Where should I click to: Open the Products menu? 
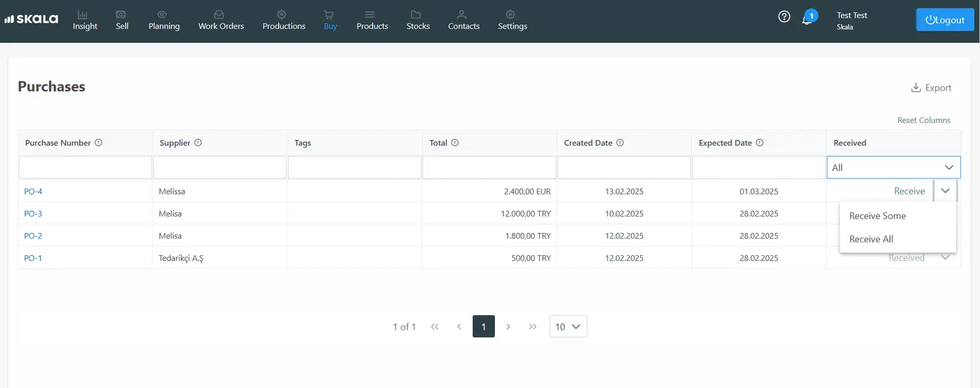(x=372, y=21)
